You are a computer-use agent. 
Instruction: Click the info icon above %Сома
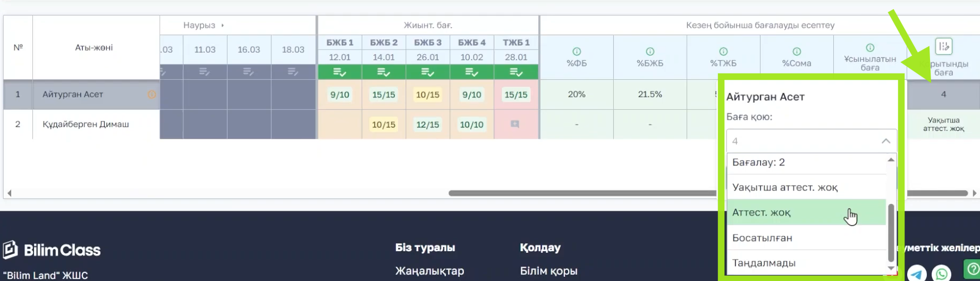[796, 52]
